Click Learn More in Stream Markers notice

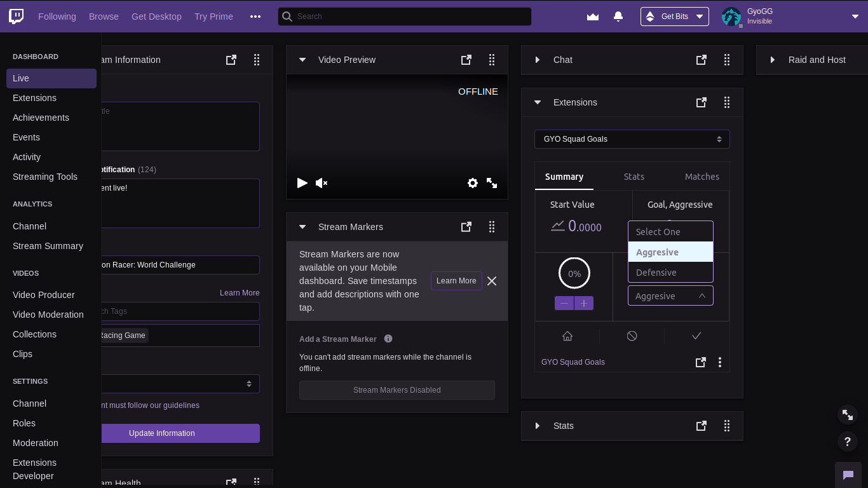[x=456, y=281]
